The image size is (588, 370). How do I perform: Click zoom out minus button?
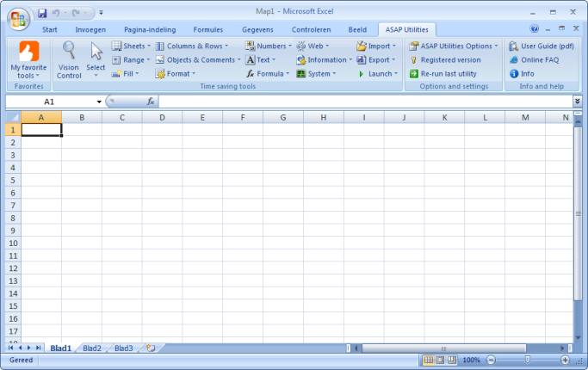[491, 361]
